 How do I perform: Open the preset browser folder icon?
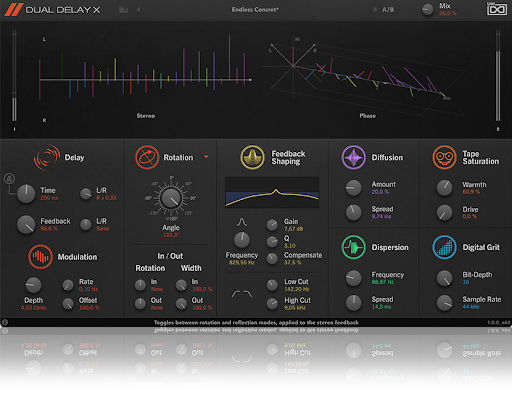click(123, 10)
